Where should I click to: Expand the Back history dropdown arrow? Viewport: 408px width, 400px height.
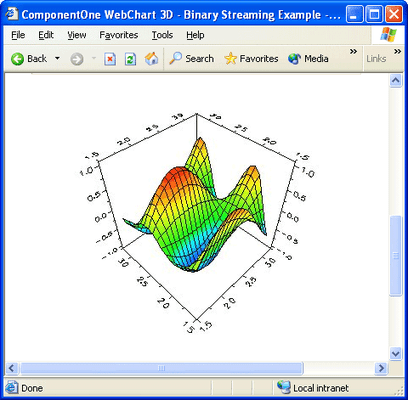57,58
